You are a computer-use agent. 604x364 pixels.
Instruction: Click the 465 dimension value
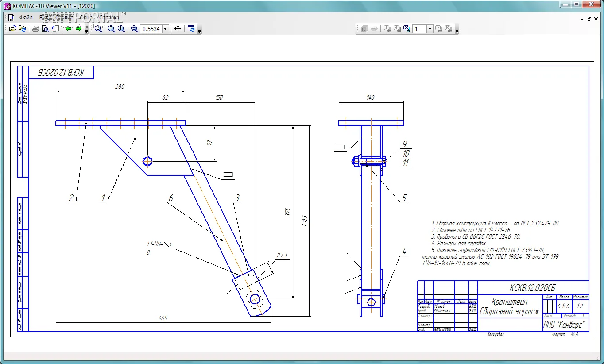pyautogui.click(x=163, y=318)
